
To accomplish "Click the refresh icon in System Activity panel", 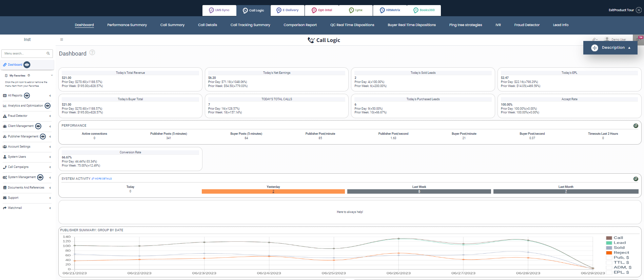I will pyautogui.click(x=636, y=179).
